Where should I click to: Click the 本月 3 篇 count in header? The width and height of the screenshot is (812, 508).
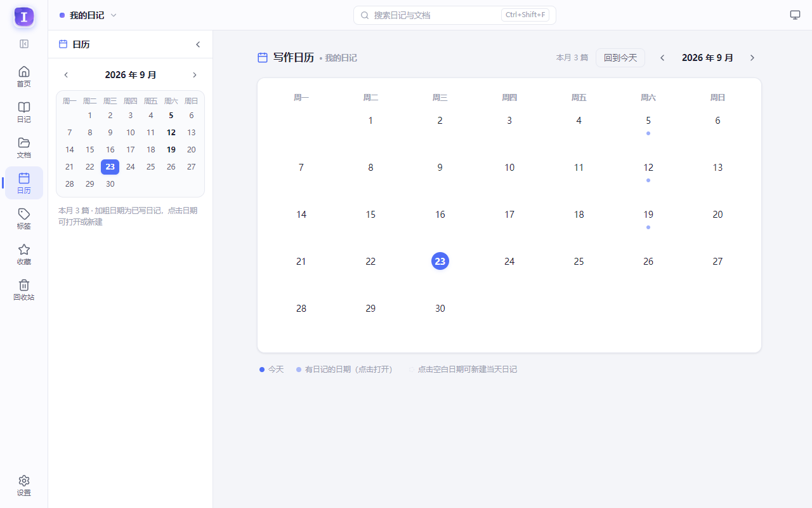click(572, 58)
